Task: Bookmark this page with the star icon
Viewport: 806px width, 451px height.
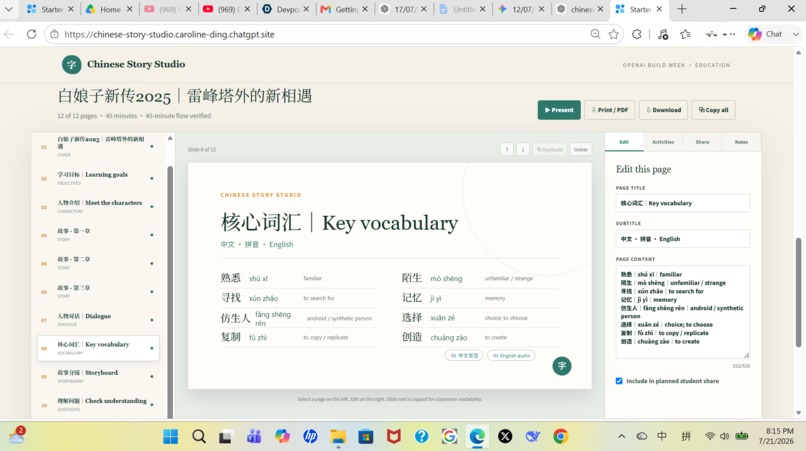Action: (614, 34)
